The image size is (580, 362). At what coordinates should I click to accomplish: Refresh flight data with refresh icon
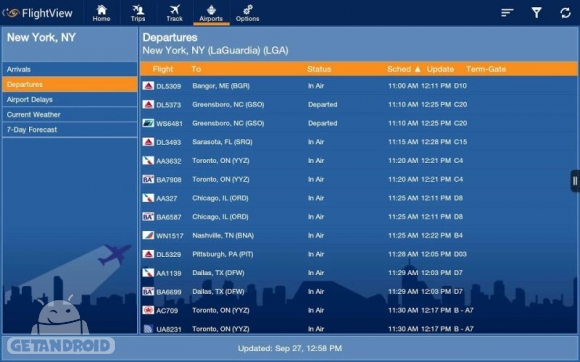click(x=565, y=13)
